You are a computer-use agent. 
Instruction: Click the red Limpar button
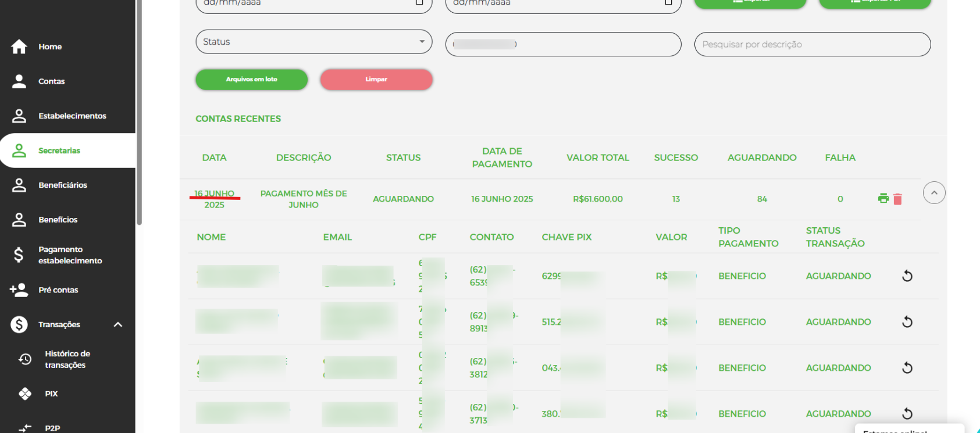point(376,80)
